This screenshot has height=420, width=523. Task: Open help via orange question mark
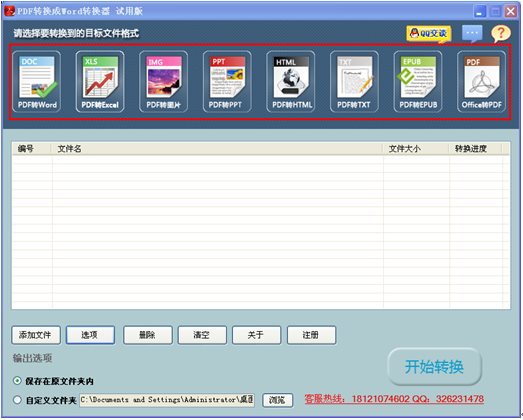coord(500,33)
